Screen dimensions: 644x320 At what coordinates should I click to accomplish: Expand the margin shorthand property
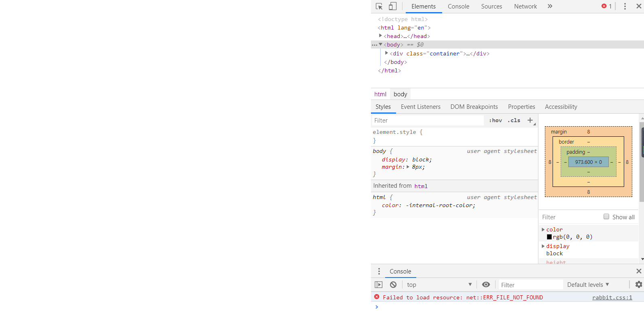point(408,167)
